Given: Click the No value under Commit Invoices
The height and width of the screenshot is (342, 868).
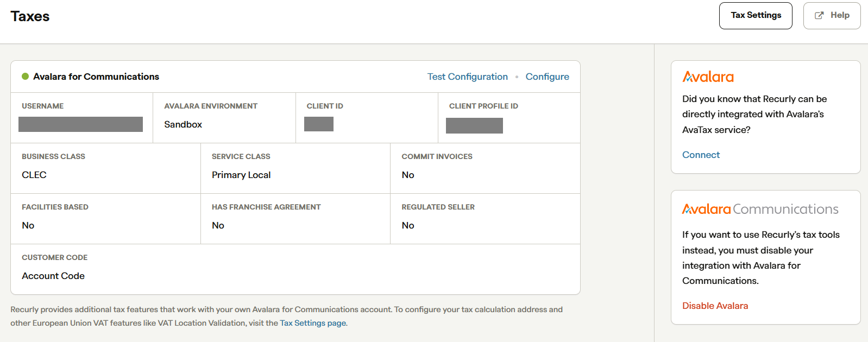Looking at the screenshot, I should (x=408, y=175).
